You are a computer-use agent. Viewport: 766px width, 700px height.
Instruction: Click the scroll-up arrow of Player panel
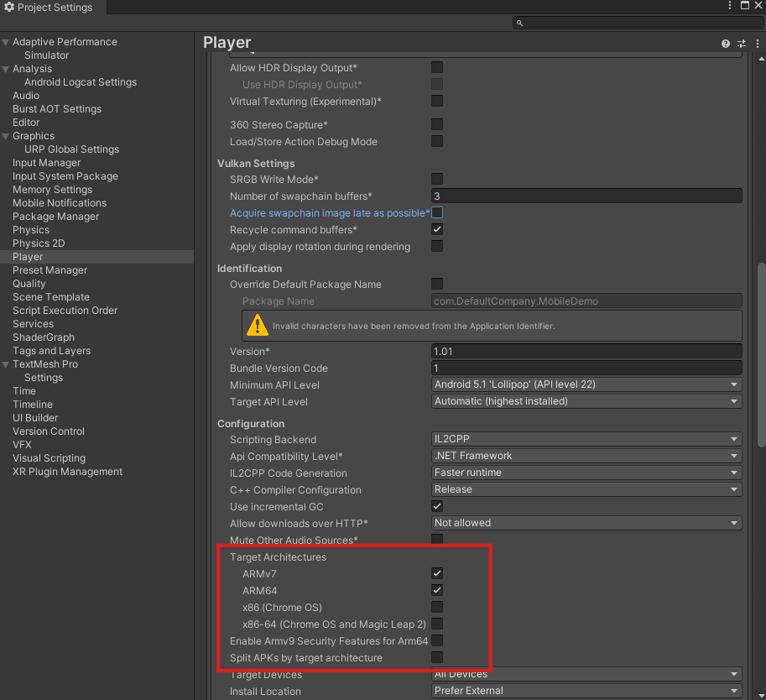[x=761, y=59]
